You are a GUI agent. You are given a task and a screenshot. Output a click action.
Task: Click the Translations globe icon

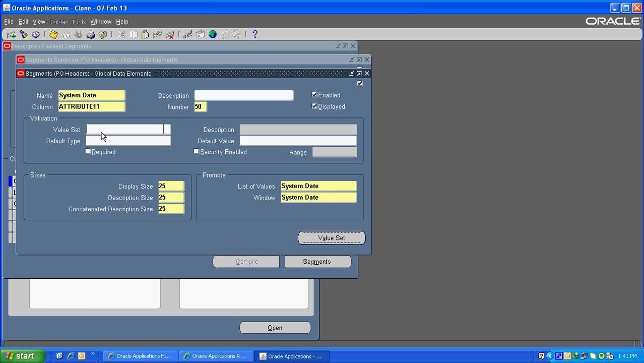tap(213, 35)
